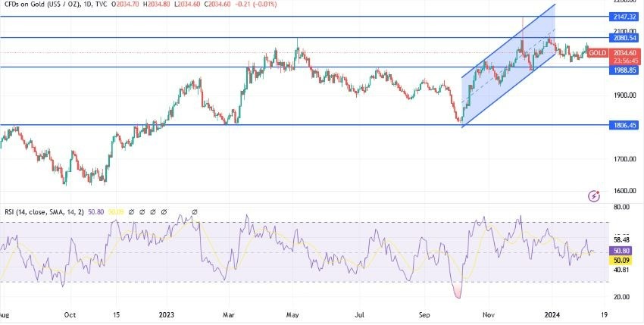Select the blue parallel channel drawing
This screenshot has width=644, height=325.
click(x=508, y=66)
